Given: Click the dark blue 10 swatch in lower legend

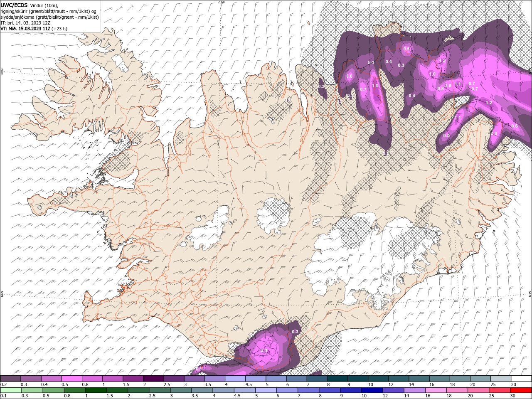Looking at the screenshot, I should [x=372, y=390].
